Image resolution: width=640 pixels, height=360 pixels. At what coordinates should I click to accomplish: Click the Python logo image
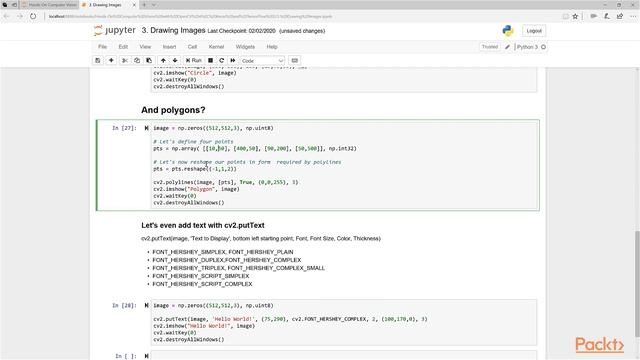tap(508, 31)
